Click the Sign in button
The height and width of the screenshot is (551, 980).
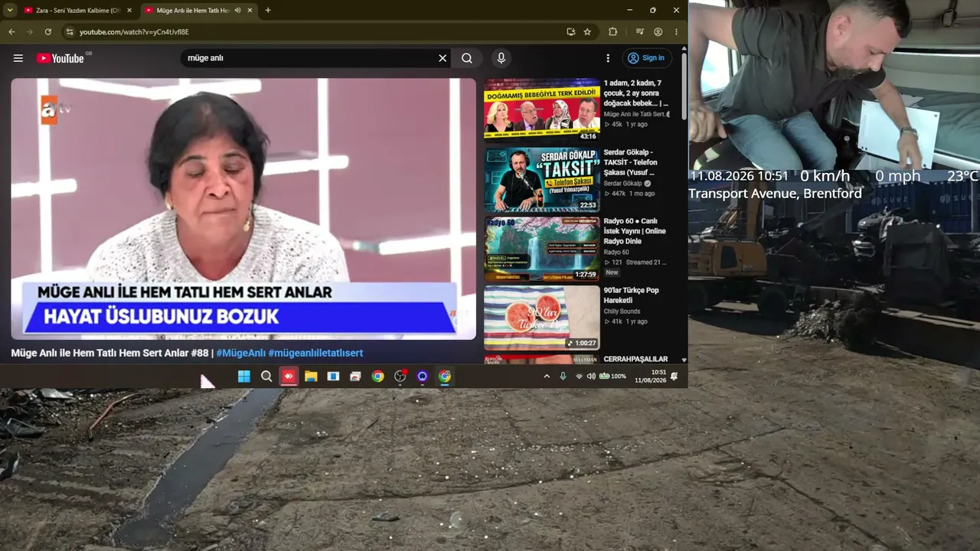(646, 58)
